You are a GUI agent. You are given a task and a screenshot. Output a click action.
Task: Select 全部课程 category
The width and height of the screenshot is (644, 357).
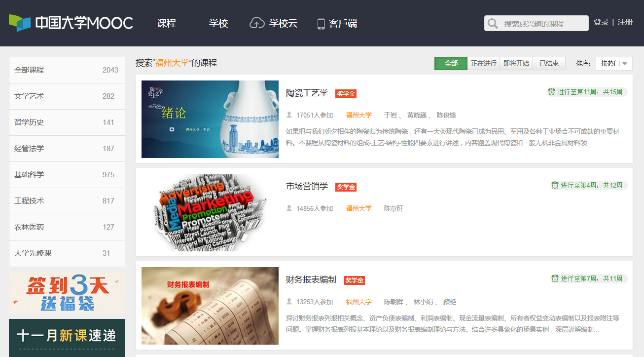(x=67, y=70)
